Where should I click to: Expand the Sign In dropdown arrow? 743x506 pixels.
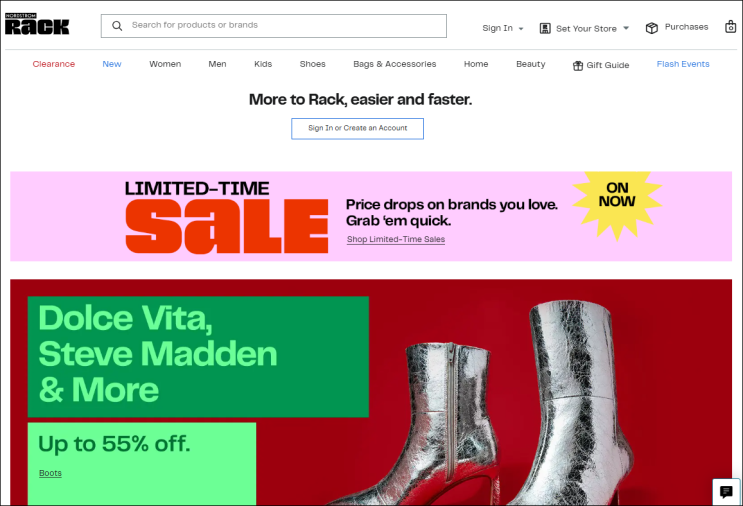tap(521, 29)
